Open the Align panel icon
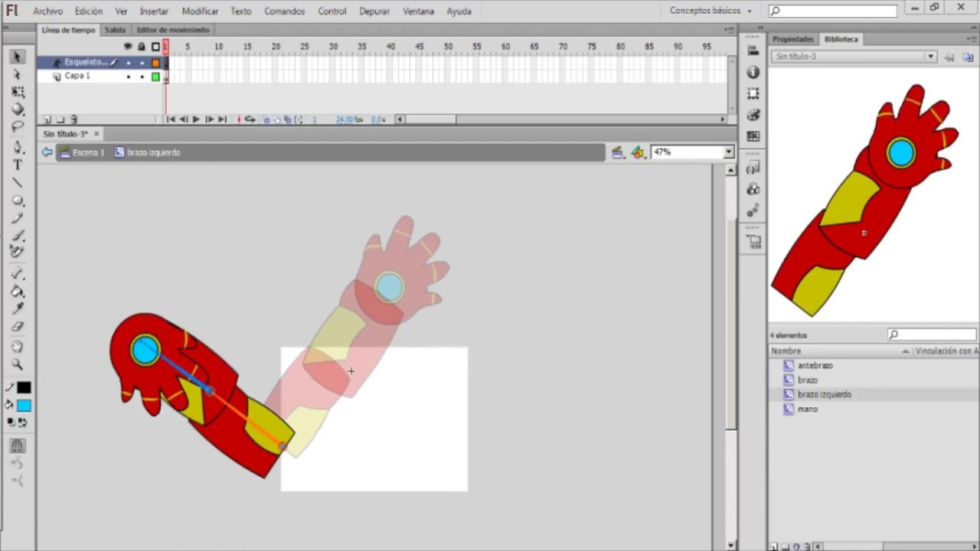 tap(753, 51)
